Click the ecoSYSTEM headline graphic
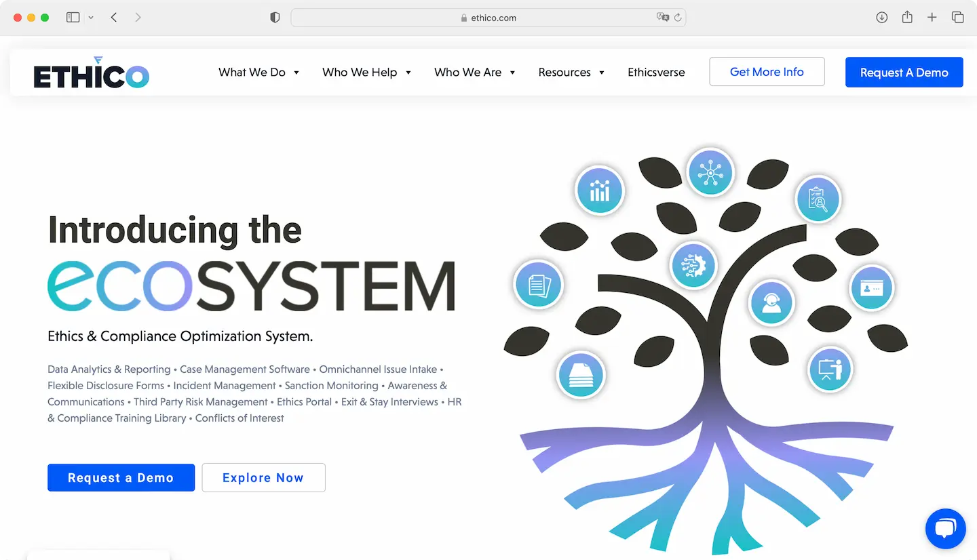Image resolution: width=977 pixels, height=560 pixels. 251,285
